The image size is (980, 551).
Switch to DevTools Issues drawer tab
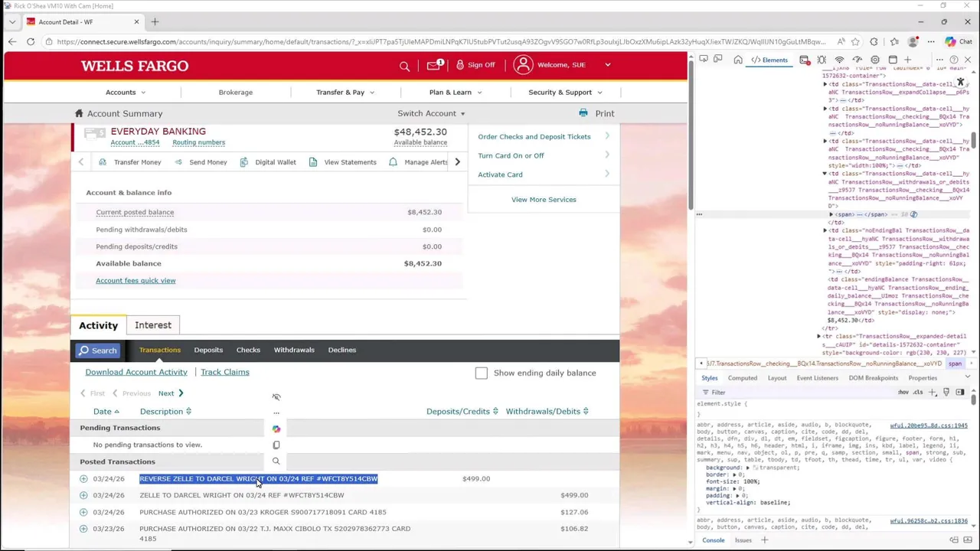[743, 540]
